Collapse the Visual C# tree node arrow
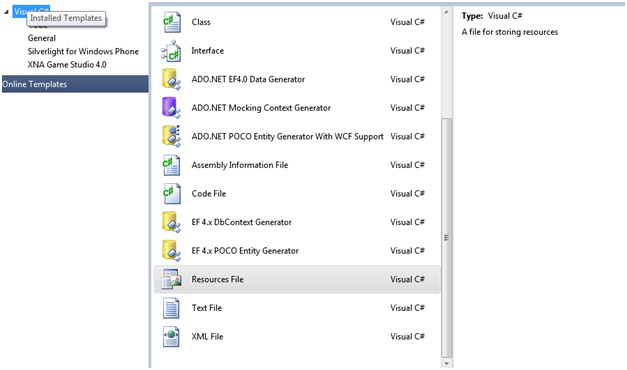627x370 pixels. [6, 12]
